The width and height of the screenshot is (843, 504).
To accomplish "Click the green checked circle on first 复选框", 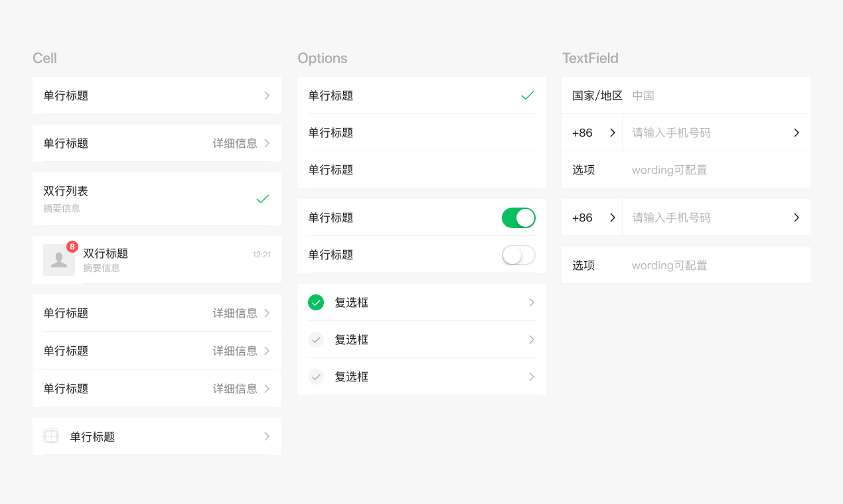I will pos(316,302).
